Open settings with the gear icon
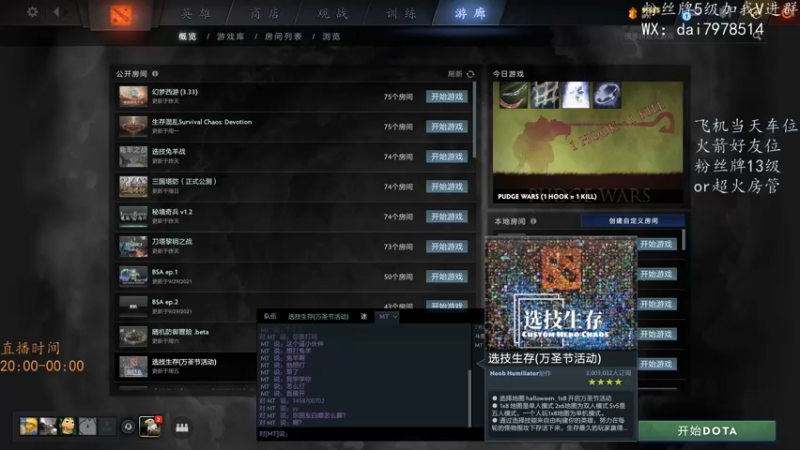 (32, 11)
